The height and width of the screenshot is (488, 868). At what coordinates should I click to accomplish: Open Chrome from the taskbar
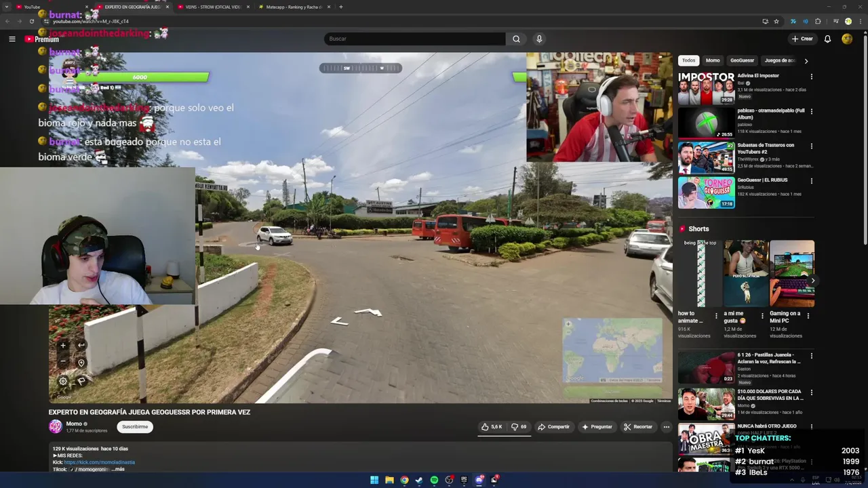click(404, 480)
